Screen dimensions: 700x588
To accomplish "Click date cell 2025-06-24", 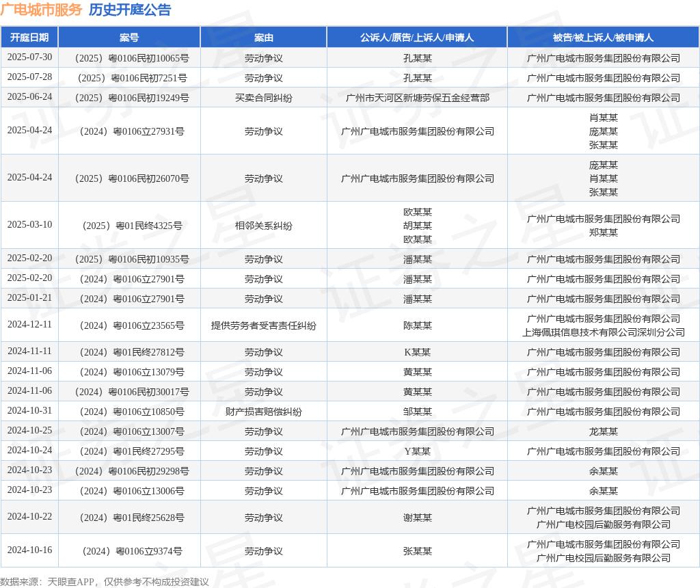I will (29, 97).
